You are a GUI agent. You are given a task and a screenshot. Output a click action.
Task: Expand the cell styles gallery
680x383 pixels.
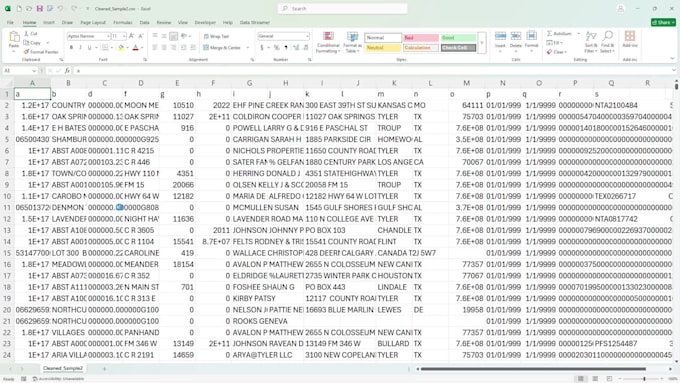pos(481,43)
